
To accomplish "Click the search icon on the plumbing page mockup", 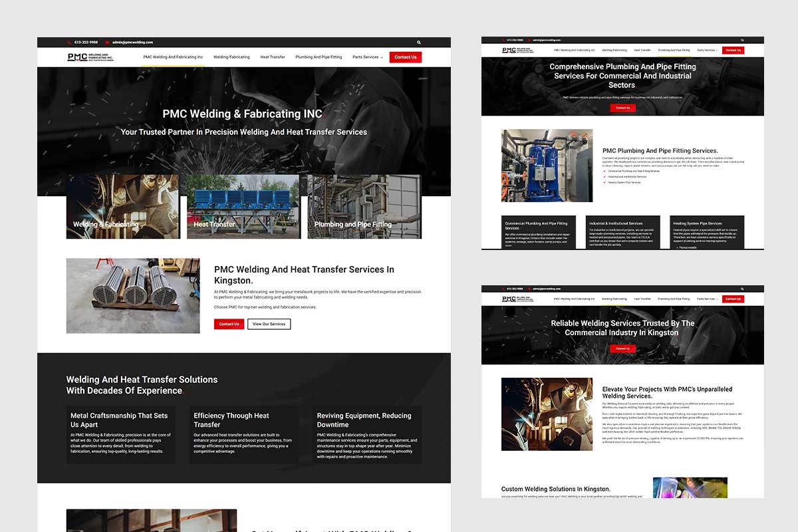I will pos(742,40).
